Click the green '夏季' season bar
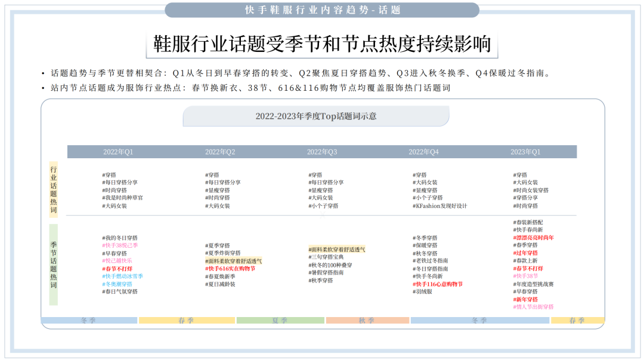The width and height of the screenshot is (644, 363). point(280,320)
